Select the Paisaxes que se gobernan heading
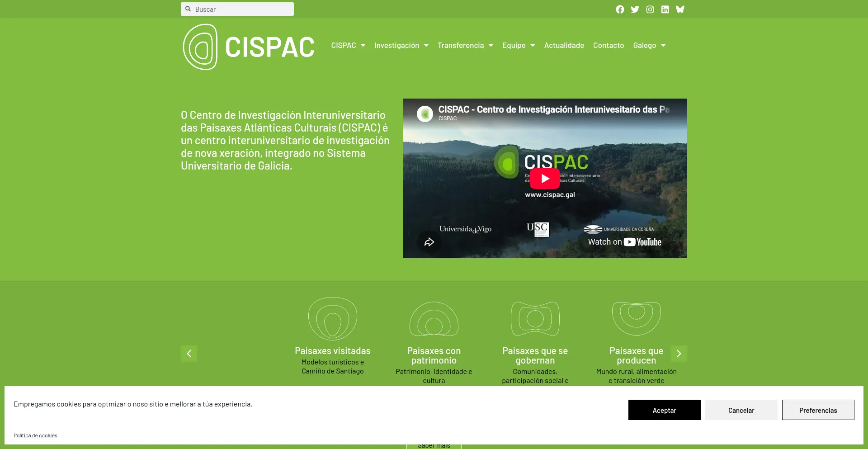The height and width of the screenshot is (449, 868). click(x=535, y=356)
